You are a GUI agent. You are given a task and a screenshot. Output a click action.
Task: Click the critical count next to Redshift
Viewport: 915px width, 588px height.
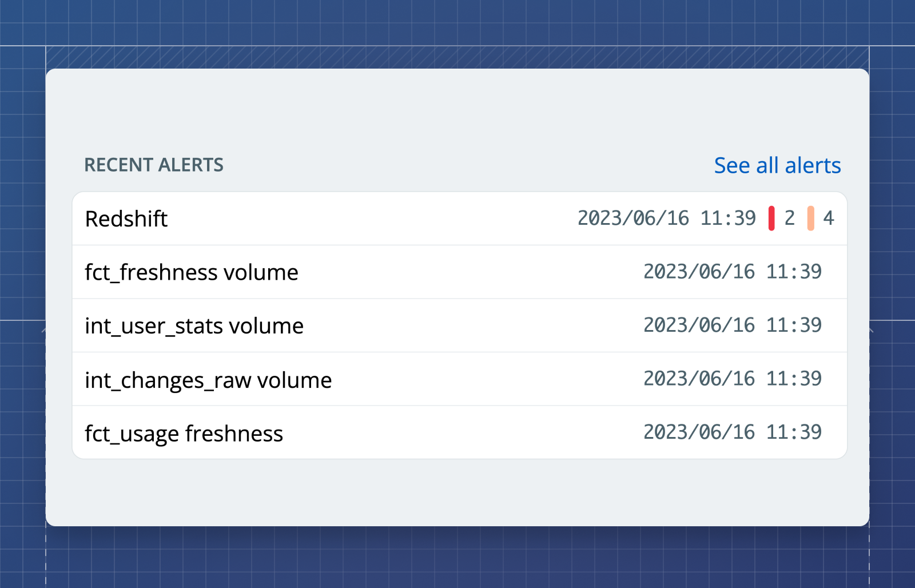790,218
